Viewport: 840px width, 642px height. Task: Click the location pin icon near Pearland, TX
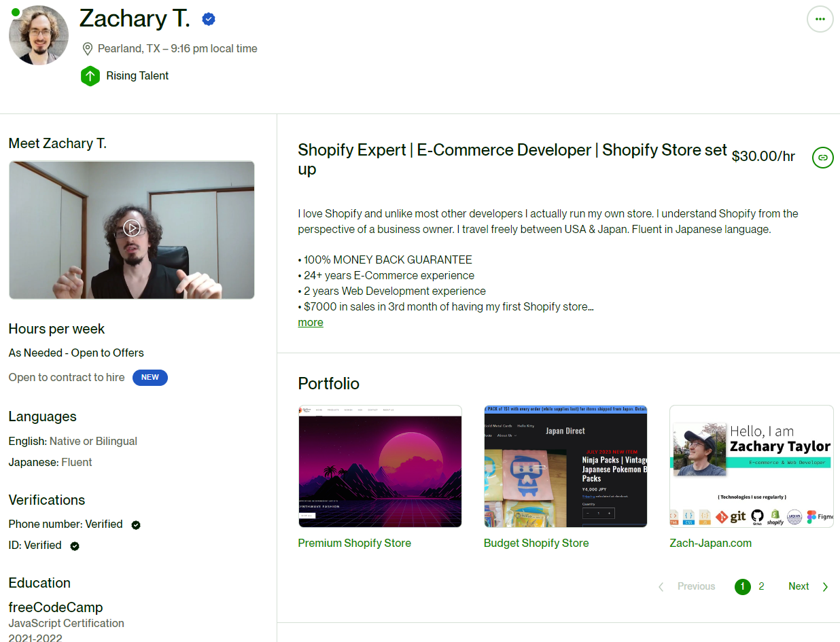point(87,48)
